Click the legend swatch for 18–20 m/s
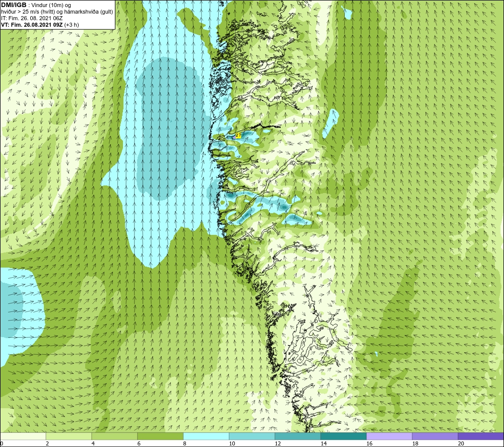Screen dimensions: 504x447 (435, 436)
